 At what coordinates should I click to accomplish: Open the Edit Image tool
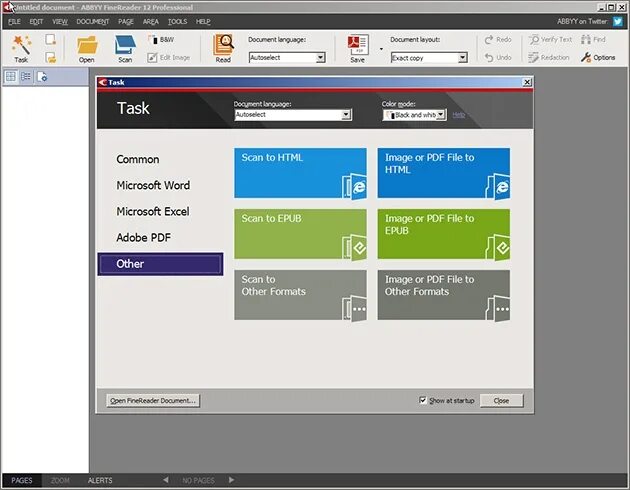point(168,57)
